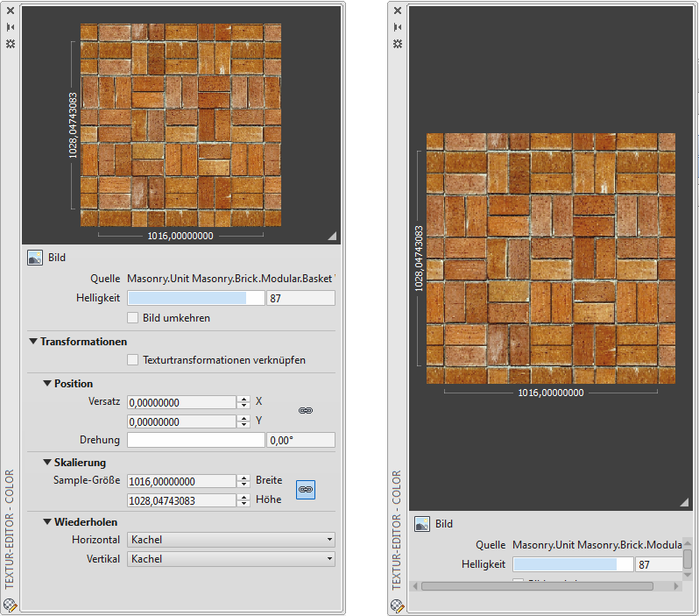Viewport: 699px width, 616px height.
Task: Click the Drehung angle field showing 0,00°
Action: click(301, 440)
